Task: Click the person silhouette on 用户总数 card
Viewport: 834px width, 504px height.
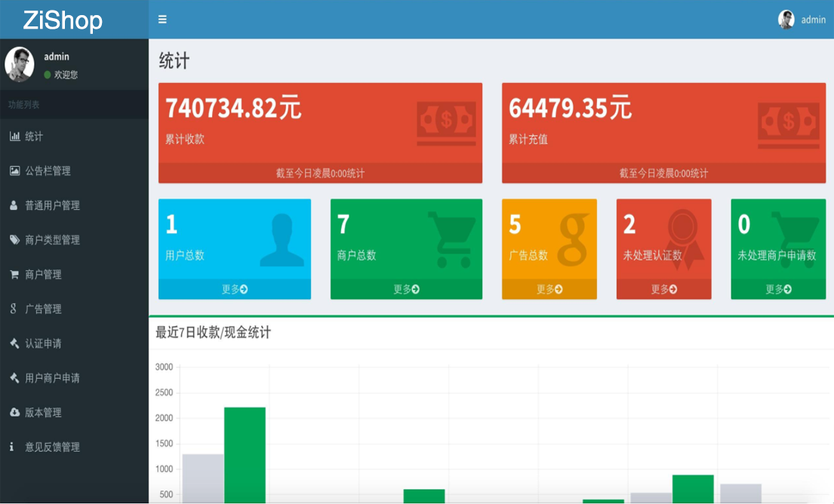Action: (x=282, y=240)
